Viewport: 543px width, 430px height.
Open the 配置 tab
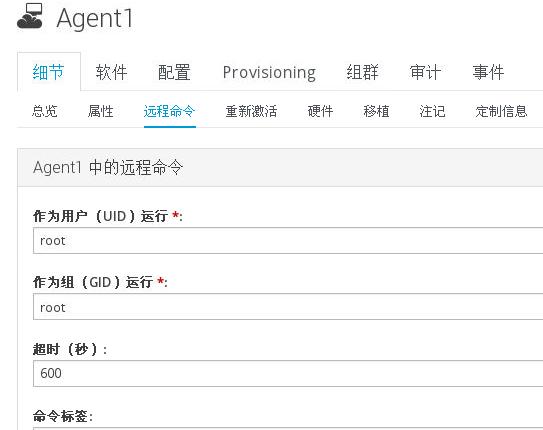174,72
